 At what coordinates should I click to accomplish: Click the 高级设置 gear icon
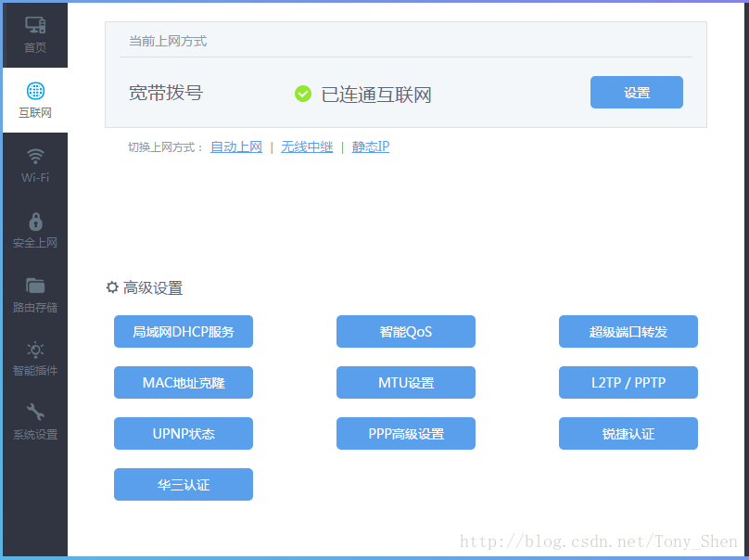(112, 287)
